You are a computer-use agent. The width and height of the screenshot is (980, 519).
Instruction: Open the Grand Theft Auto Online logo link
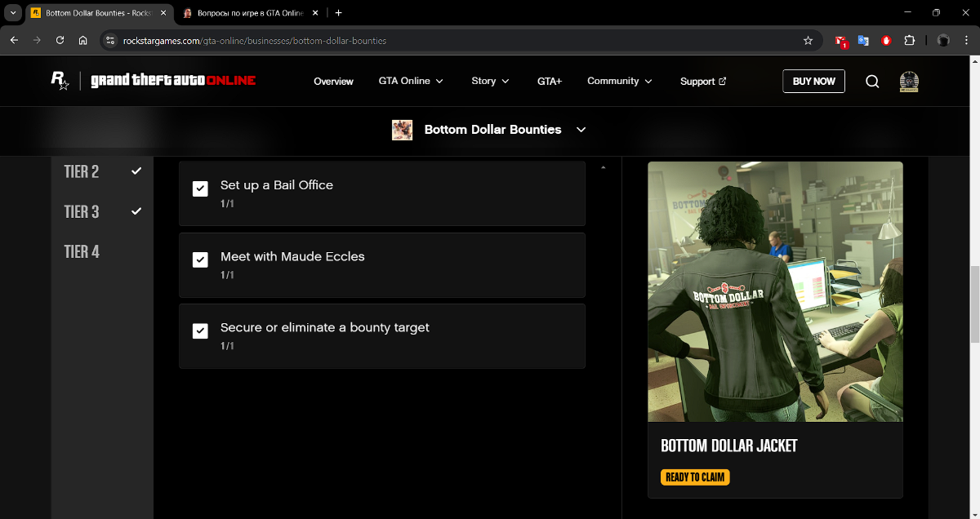pyautogui.click(x=173, y=81)
